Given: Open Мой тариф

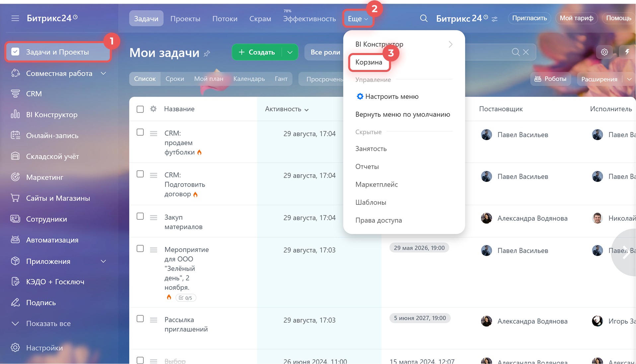Looking at the screenshot, I should click(x=577, y=18).
